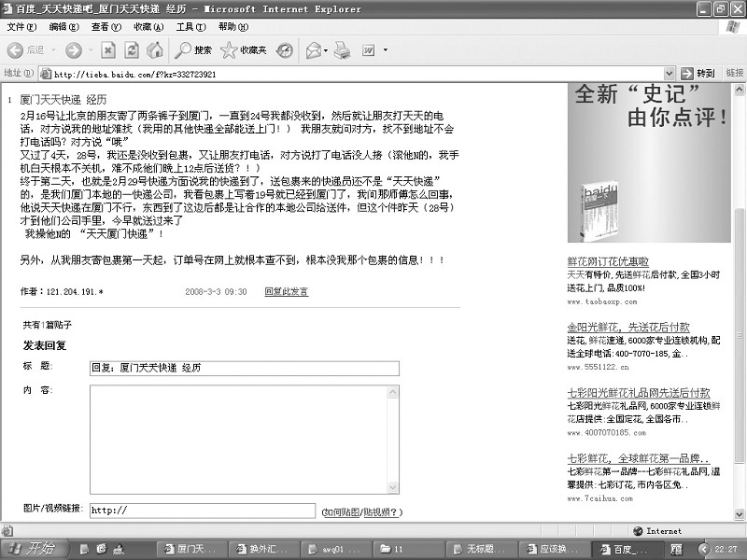Open the 工具 (Tools) menu

pos(190,27)
